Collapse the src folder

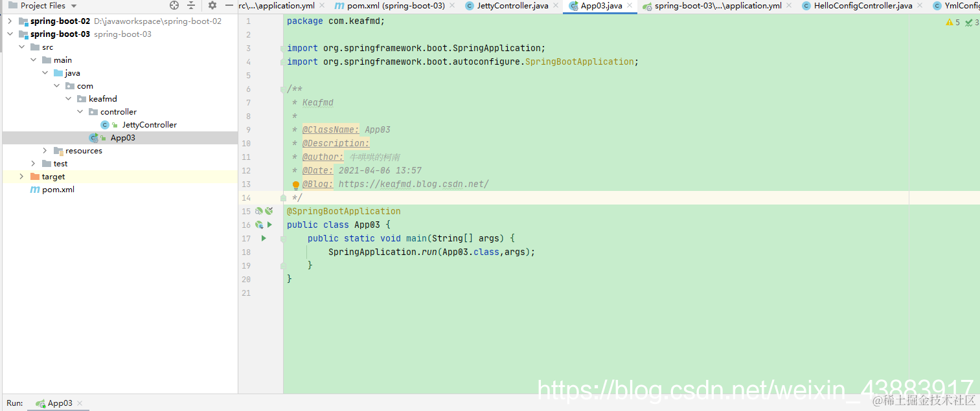pos(21,47)
